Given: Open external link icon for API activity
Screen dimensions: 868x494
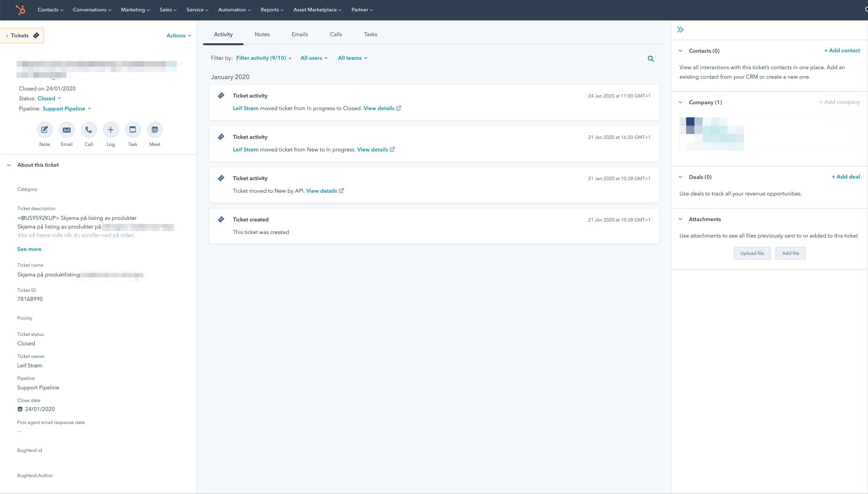Looking at the screenshot, I should [342, 191].
